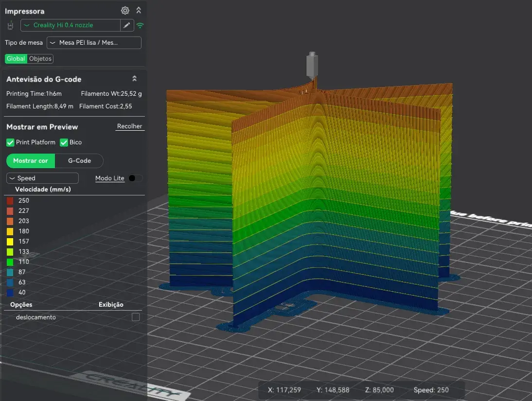Collapse the Impressora panel with double chevron
This screenshot has height=401, width=532.
pyautogui.click(x=139, y=11)
